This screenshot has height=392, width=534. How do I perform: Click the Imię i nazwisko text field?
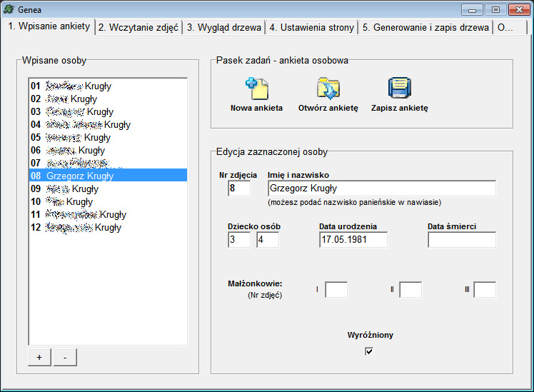(x=381, y=189)
